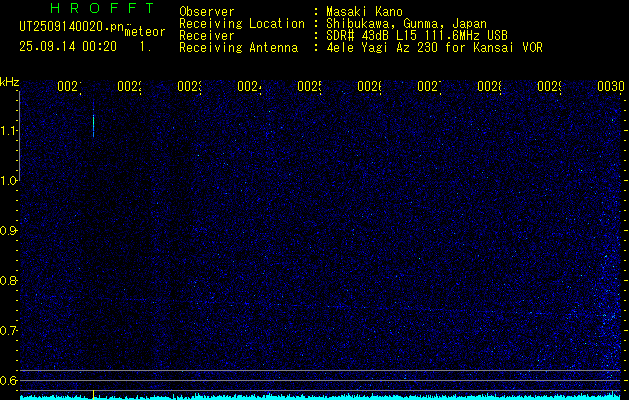Viewport: 629px width, 400px height.
Task: Click the 0030 time axis label
Action: click(x=611, y=86)
